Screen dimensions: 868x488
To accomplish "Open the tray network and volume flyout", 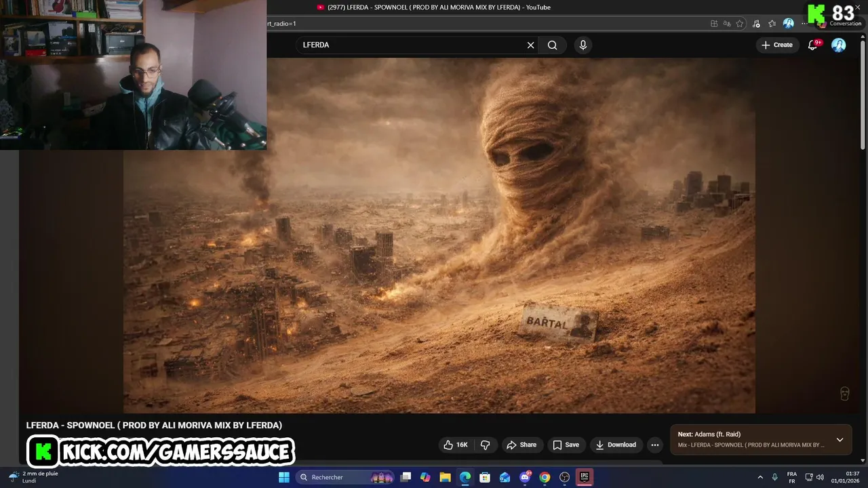I will tap(814, 477).
